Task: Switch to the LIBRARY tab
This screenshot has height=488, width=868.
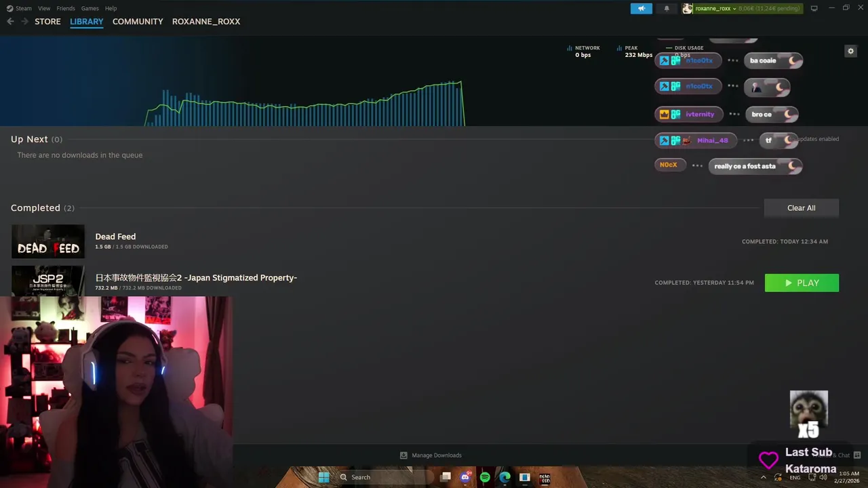Action: pyautogui.click(x=87, y=22)
